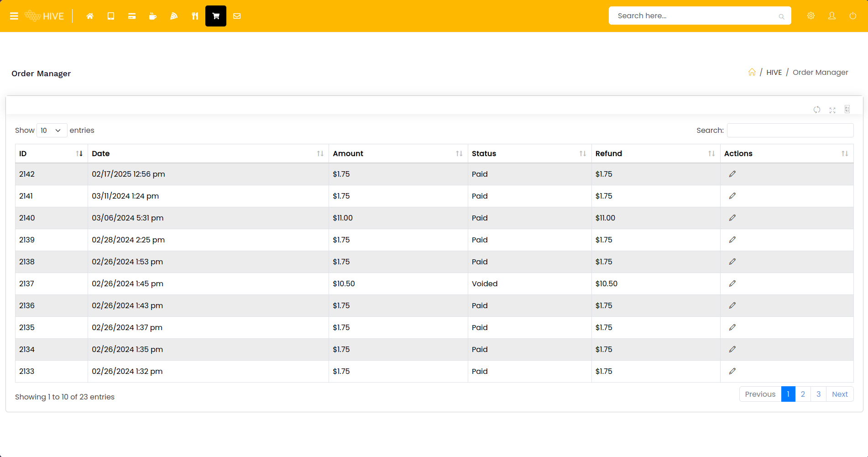
Task: Open the hamburger sidebar menu
Action: 14,16
